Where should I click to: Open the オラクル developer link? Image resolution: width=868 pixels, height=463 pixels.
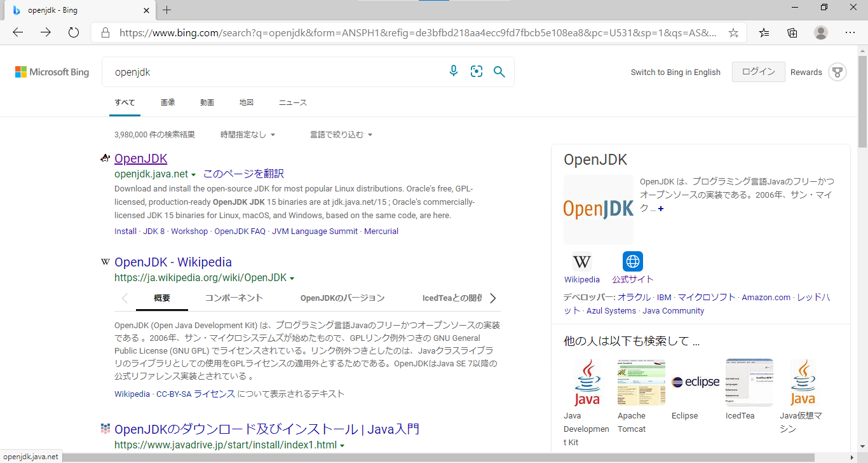click(634, 297)
